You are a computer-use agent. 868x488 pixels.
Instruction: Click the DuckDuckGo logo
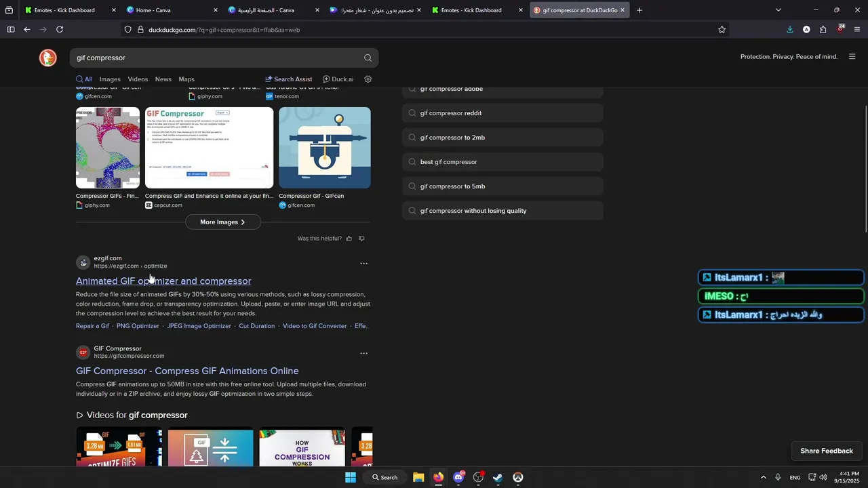[47, 58]
